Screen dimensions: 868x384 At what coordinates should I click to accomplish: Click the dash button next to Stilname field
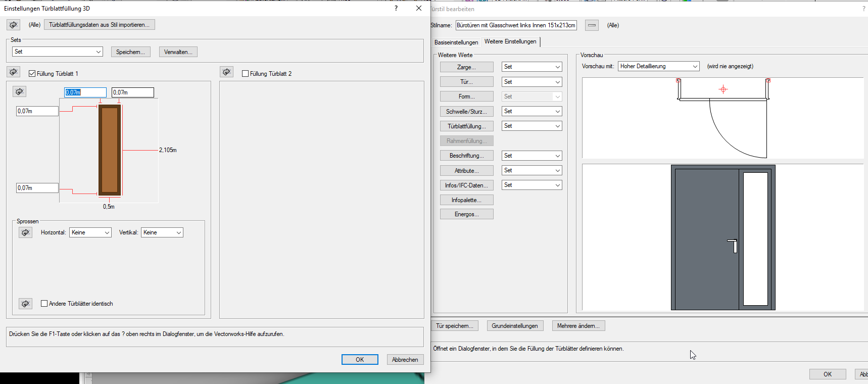pyautogui.click(x=592, y=25)
